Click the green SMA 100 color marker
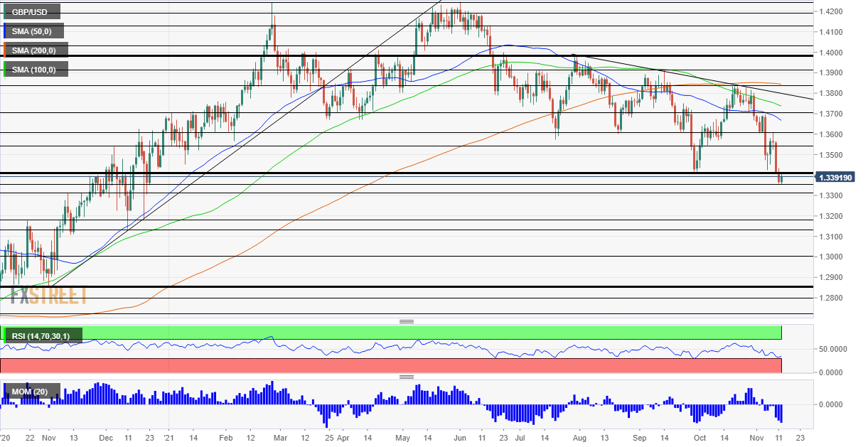 pyautogui.click(x=5, y=69)
